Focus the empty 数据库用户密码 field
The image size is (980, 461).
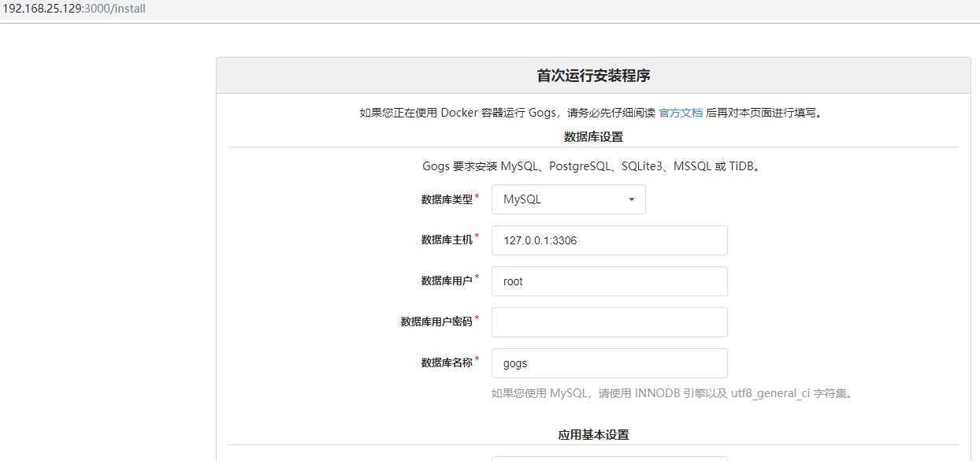[609, 322]
